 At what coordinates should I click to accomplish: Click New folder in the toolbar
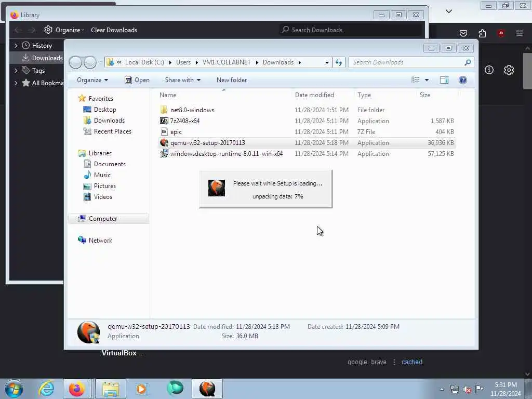[232, 80]
